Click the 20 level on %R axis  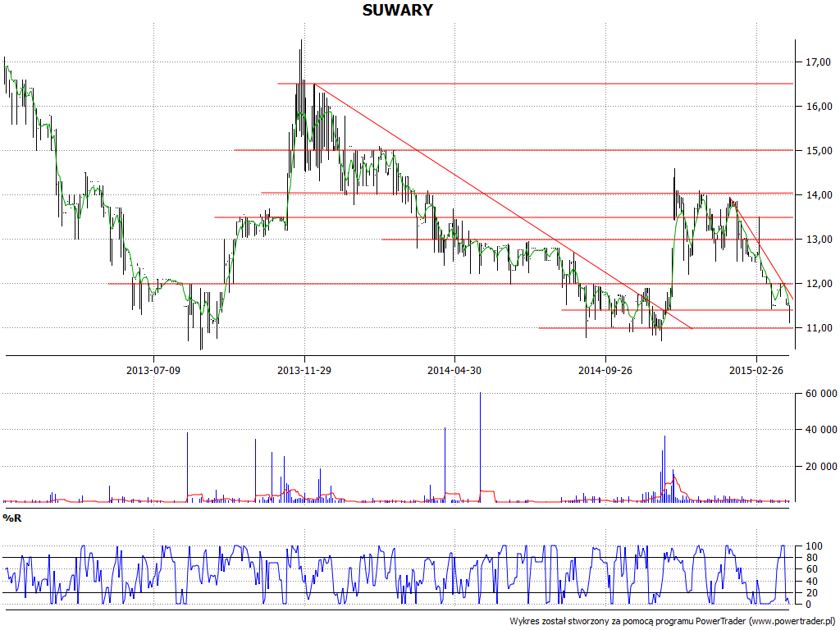[x=811, y=592]
